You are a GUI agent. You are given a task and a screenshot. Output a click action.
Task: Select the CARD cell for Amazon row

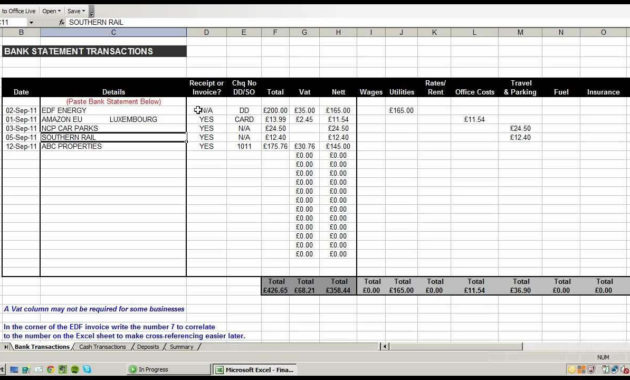(244, 119)
